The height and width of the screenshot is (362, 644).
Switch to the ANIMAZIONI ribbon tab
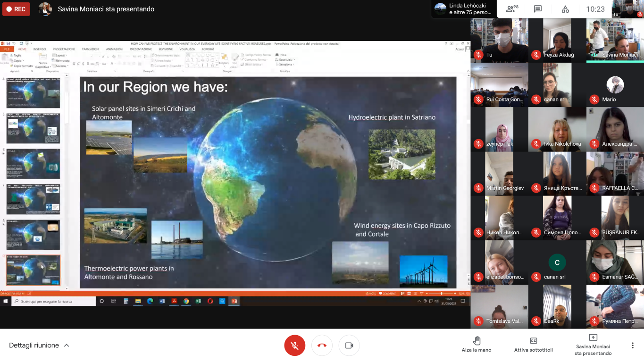pos(114,49)
